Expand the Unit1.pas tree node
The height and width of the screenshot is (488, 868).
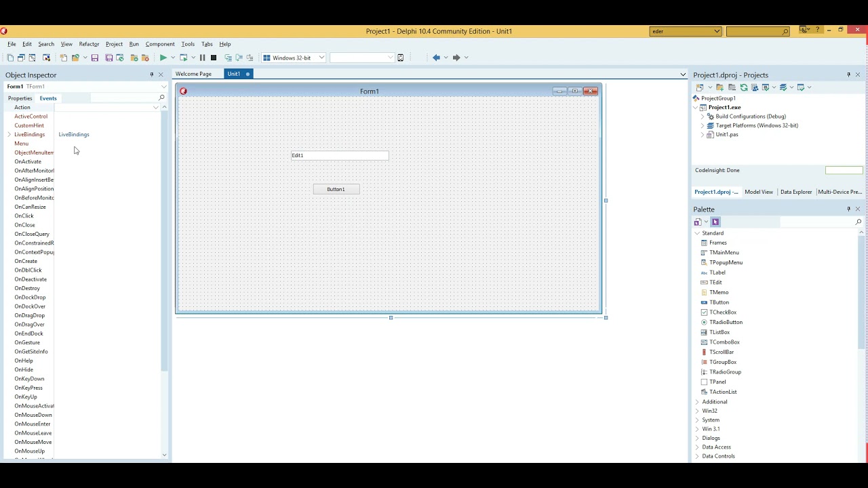(703, 135)
